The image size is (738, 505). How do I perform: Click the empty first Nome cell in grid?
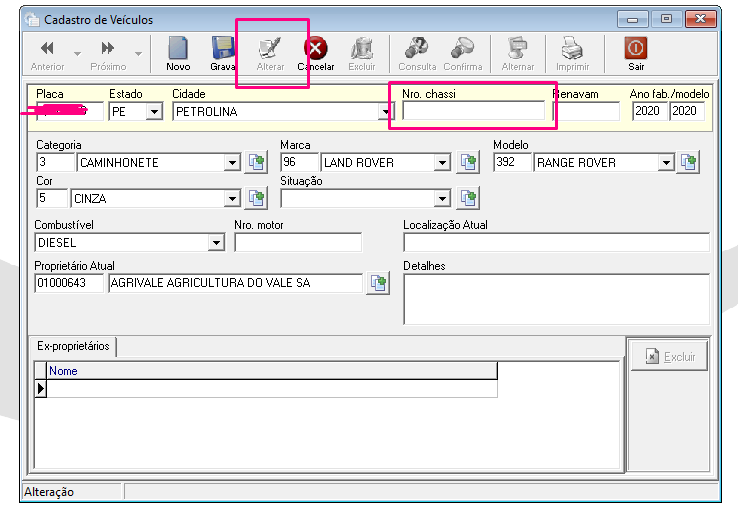(272, 389)
